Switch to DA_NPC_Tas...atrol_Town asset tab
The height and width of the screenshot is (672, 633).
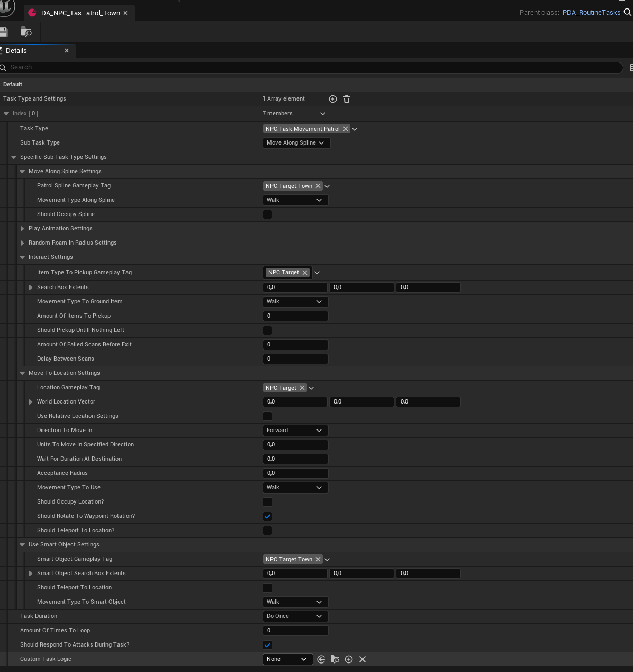(x=80, y=13)
